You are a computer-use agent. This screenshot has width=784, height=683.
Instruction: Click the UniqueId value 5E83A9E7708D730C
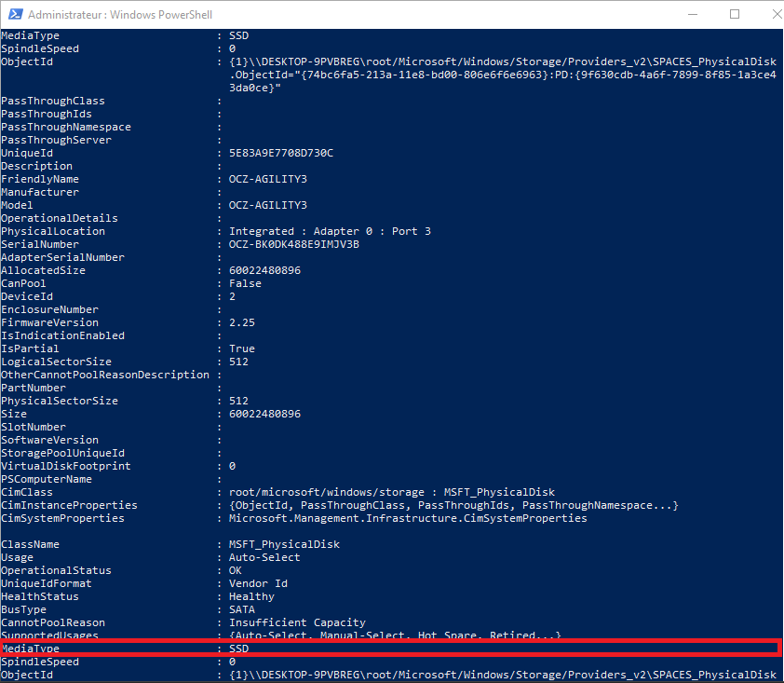pyautogui.click(x=281, y=153)
